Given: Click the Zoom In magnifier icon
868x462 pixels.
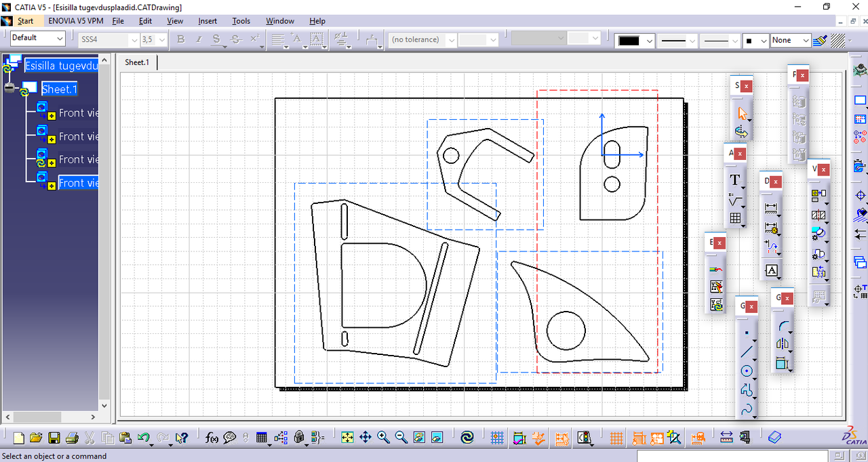Looking at the screenshot, I should (x=383, y=438).
